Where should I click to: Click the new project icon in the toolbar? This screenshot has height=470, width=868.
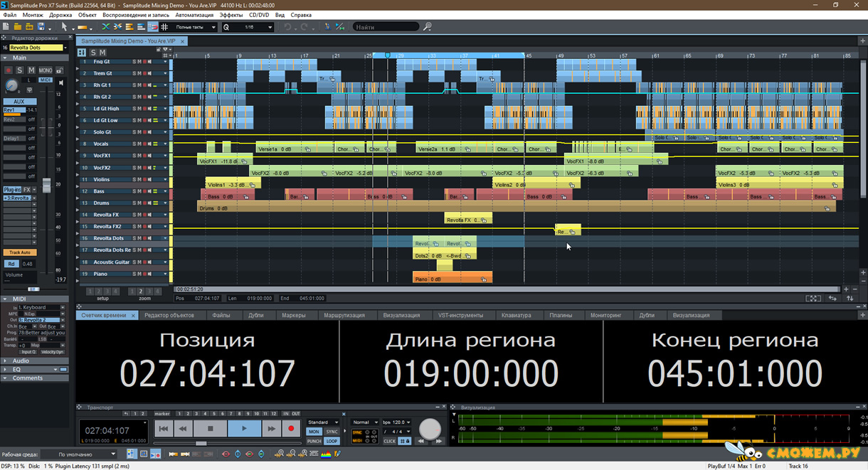click(x=6, y=27)
